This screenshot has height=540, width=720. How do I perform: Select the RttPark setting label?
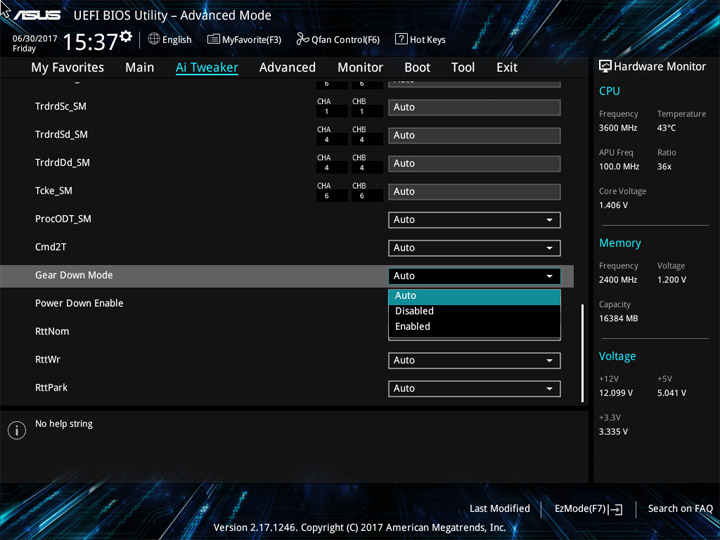point(51,388)
